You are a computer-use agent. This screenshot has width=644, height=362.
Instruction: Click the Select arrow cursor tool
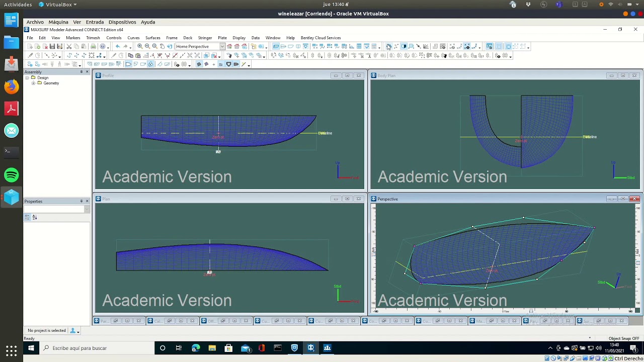click(389, 46)
